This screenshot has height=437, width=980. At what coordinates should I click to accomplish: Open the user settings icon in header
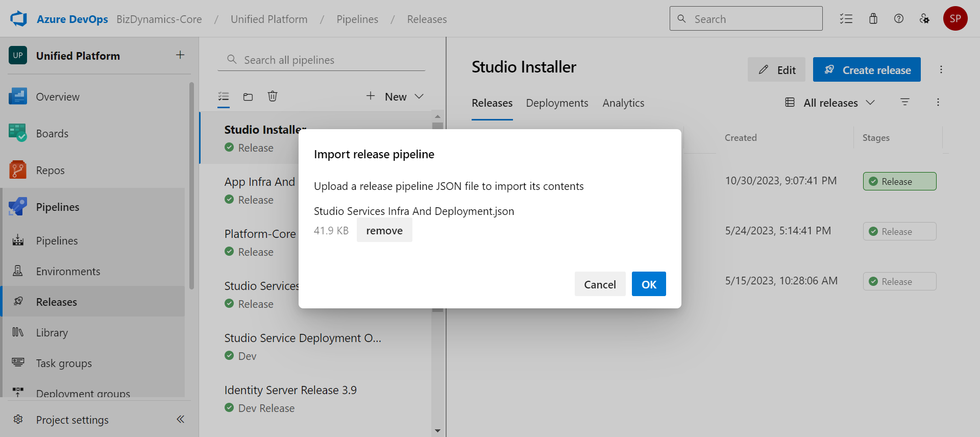pos(924,19)
